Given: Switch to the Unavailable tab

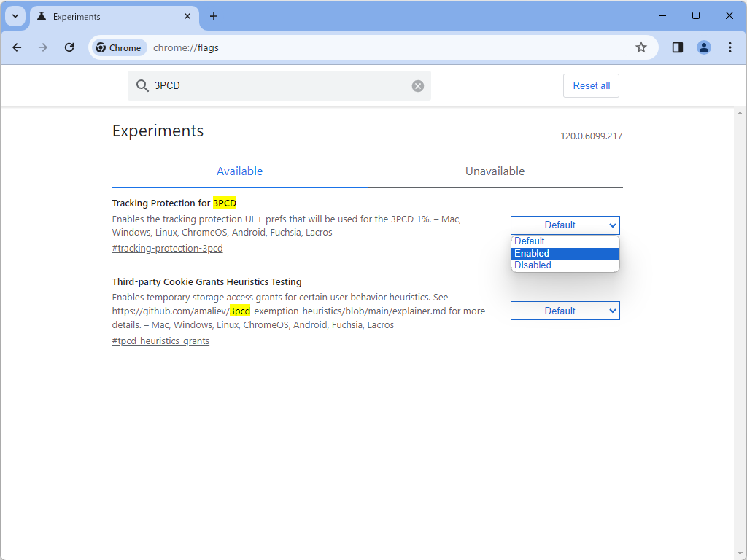Looking at the screenshot, I should (x=495, y=171).
